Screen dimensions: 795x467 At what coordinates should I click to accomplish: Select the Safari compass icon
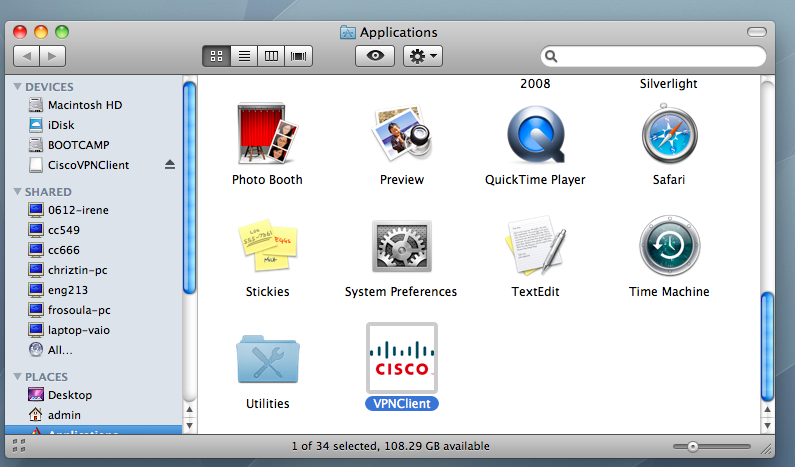point(669,134)
